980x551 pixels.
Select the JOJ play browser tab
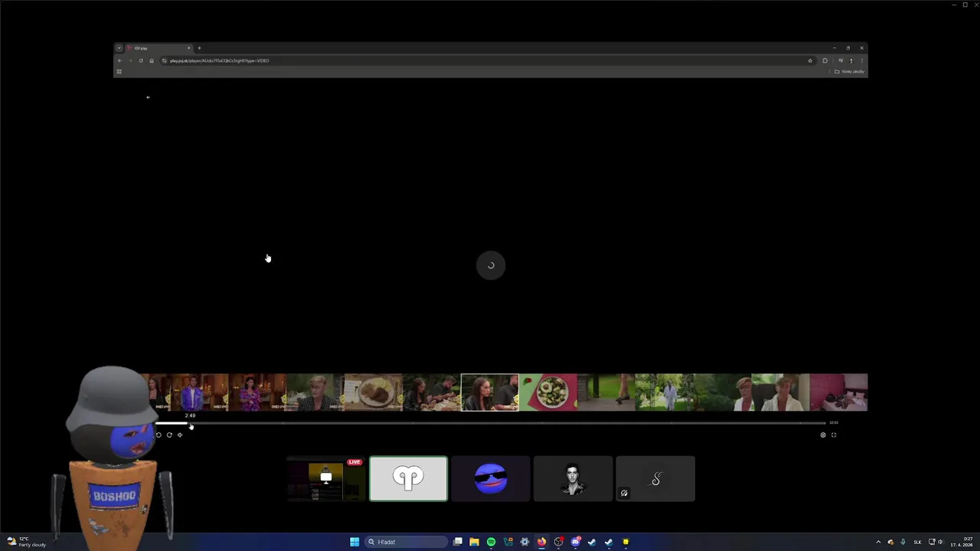159,48
